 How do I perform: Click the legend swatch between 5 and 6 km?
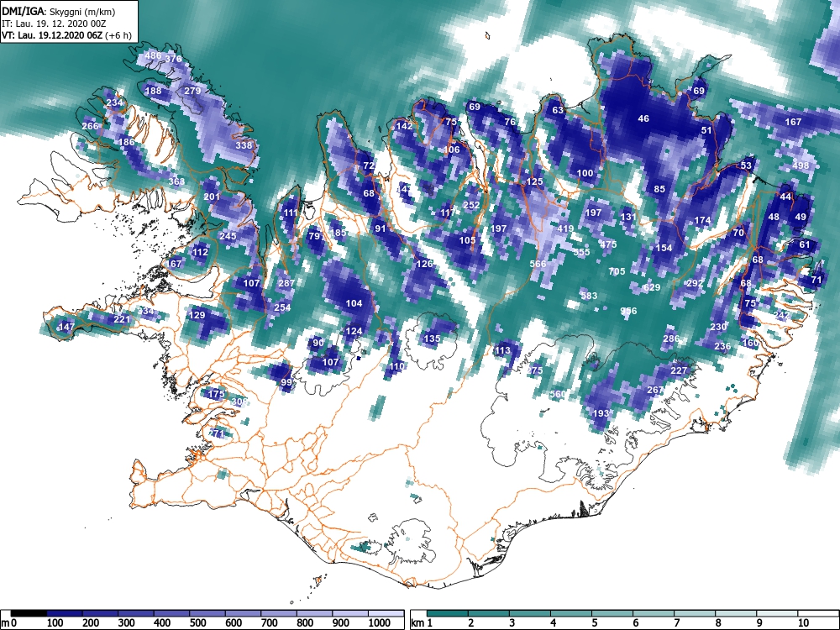(612, 613)
